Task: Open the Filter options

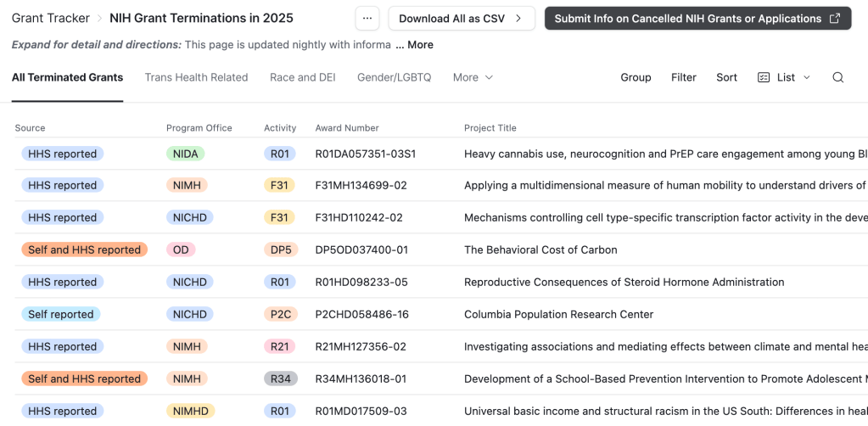Action: pos(684,77)
